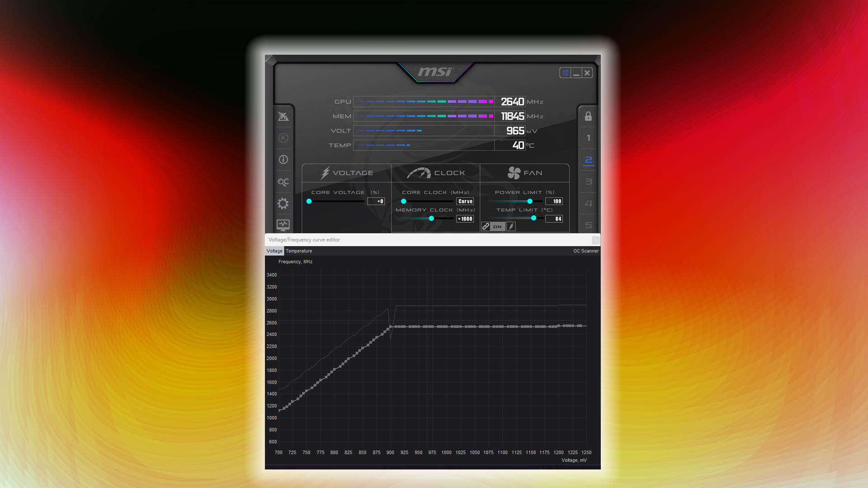The height and width of the screenshot is (488, 868).
Task: Click the Frequency, MHz axis label
Action: 296,262
